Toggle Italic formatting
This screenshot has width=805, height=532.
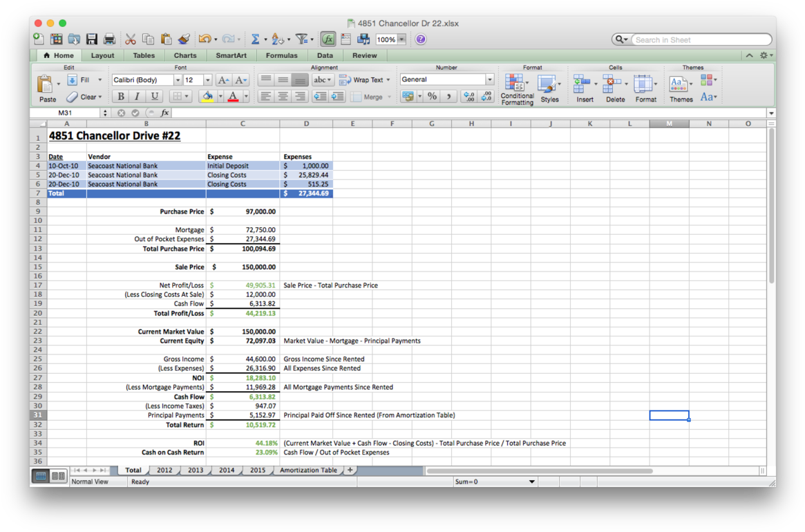[137, 97]
